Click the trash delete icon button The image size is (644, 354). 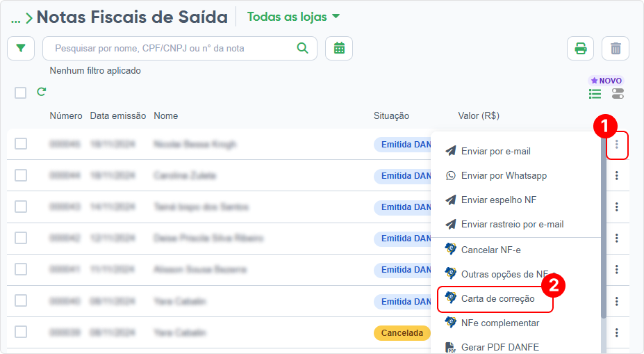(x=616, y=49)
